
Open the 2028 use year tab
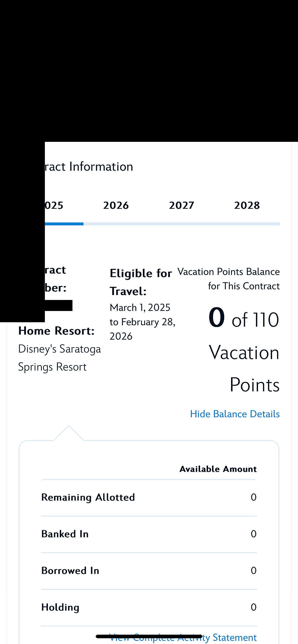pos(247,206)
